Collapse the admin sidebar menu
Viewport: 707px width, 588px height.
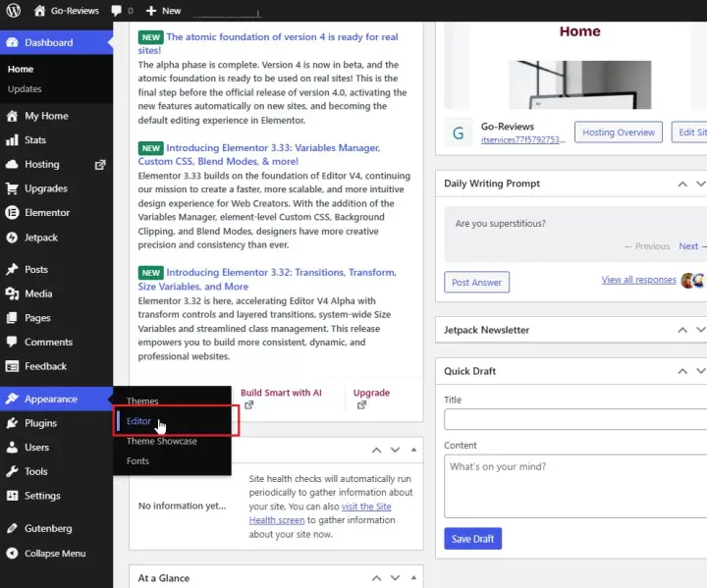[x=54, y=553]
